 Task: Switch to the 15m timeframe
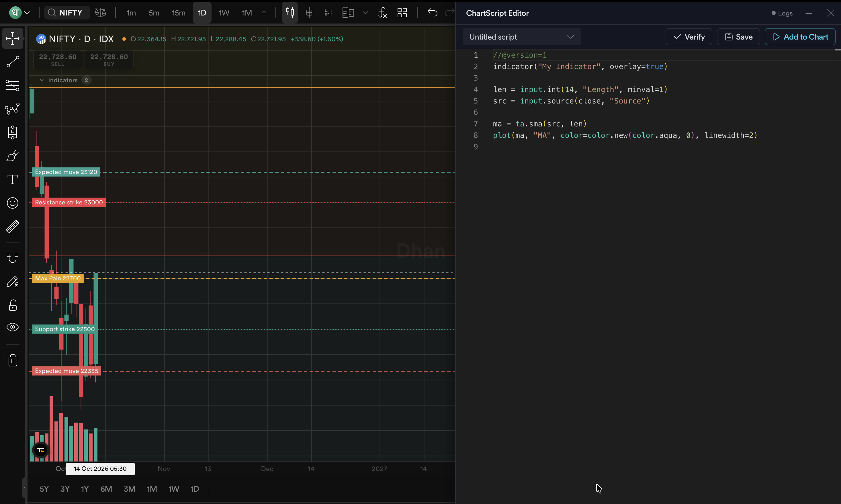(179, 13)
